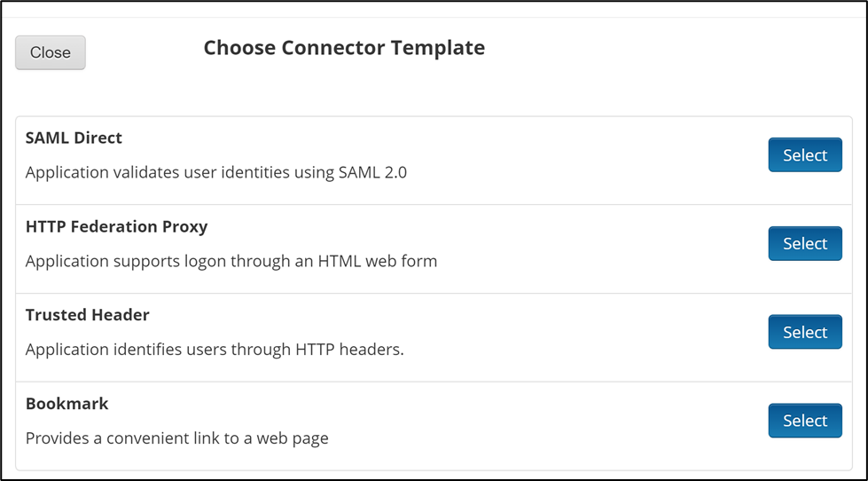This screenshot has height=481, width=868.
Task: Click the word 'Template' in the heading
Action: click(x=441, y=48)
